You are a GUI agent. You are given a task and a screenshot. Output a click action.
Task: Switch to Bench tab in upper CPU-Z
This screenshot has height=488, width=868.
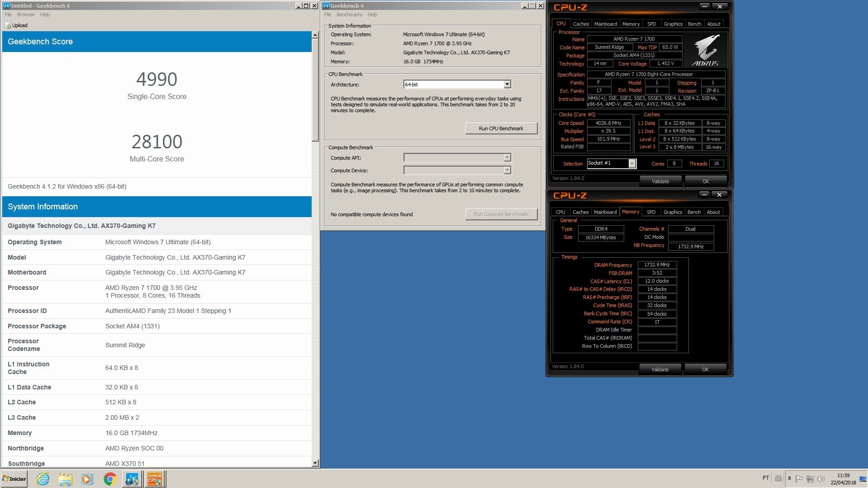[694, 24]
